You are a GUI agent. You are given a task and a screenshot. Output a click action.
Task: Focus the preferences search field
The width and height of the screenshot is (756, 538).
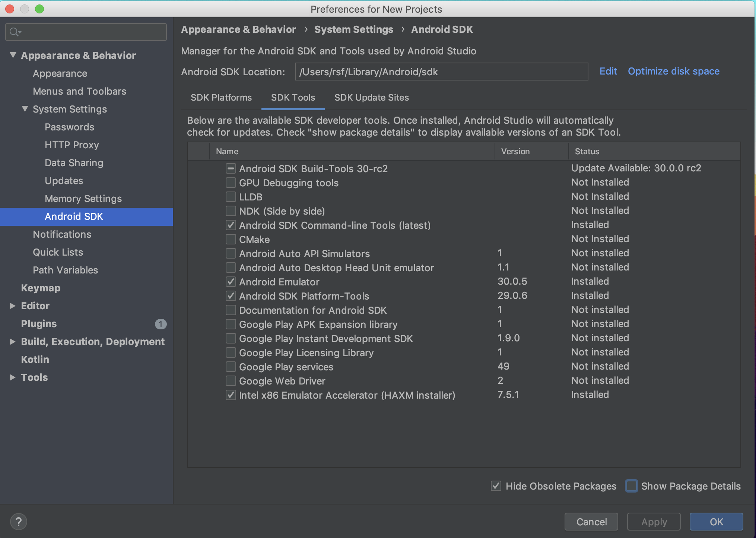click(86, 32)
